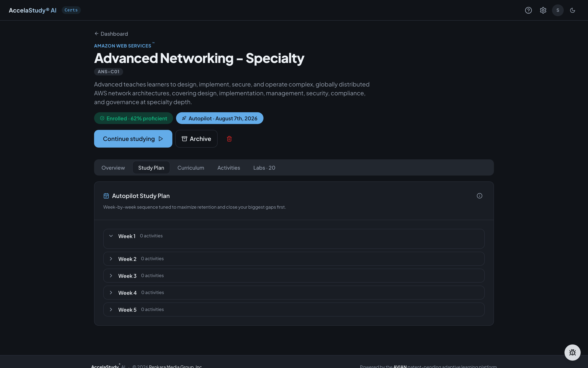Expand the Week 4 section
588x368 pixels.
111,293
